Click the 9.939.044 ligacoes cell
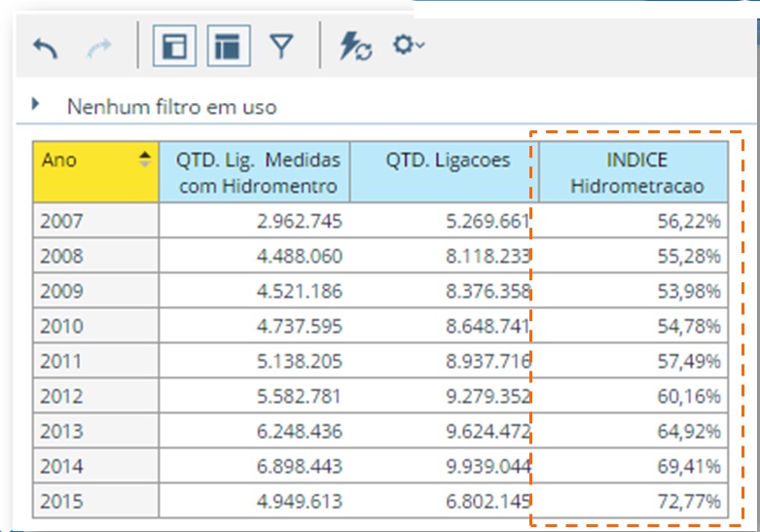The width and height of the screenshot is (760, 532). pos(447,467)
